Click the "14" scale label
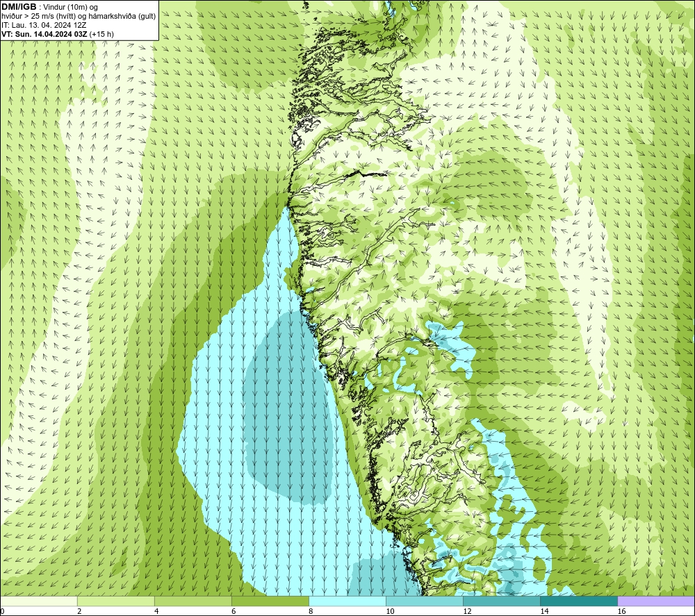 [x=544, y=611]
